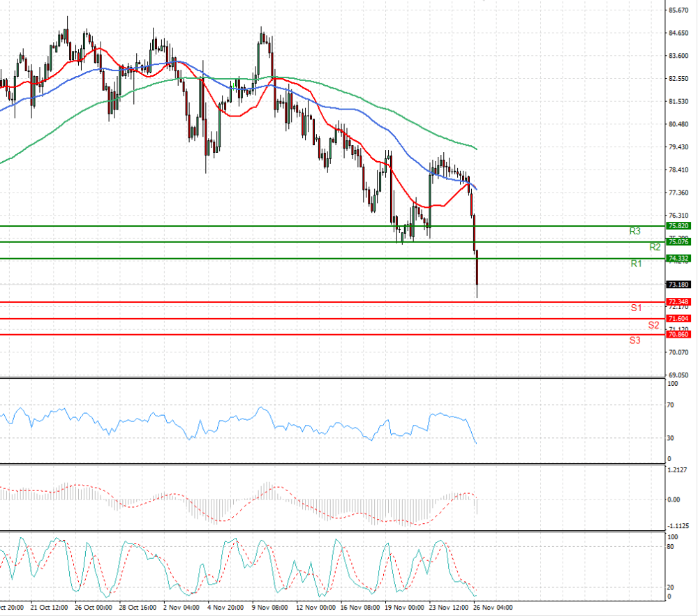This screenshot has height=616, width=698.
Task: Click the 82.550 price axis value
Action: click(678, 79)
